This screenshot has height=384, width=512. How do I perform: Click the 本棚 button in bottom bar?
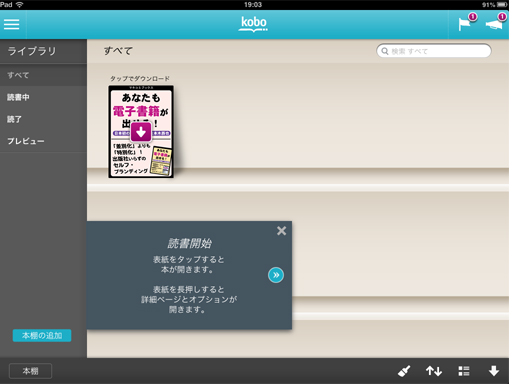tap(30, 371)
